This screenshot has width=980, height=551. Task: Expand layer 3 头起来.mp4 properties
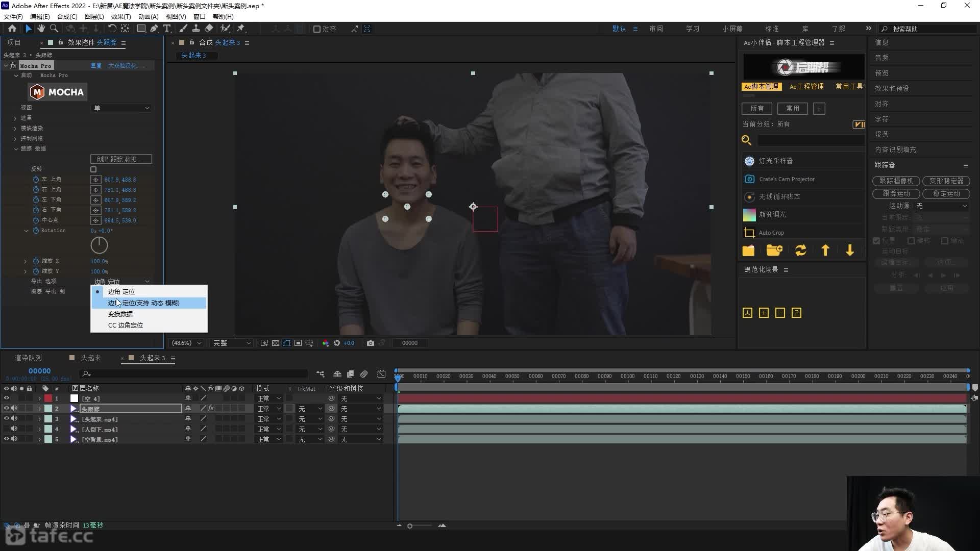click(x=39, y=419)
